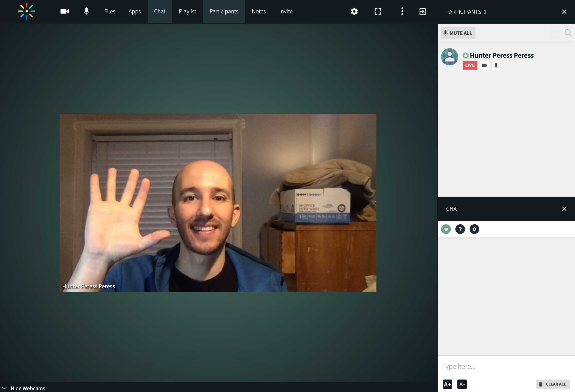Click the green chat messages filter icon
Screen dimensions: 575x392
pyautogui.click(x=446, y=229)
